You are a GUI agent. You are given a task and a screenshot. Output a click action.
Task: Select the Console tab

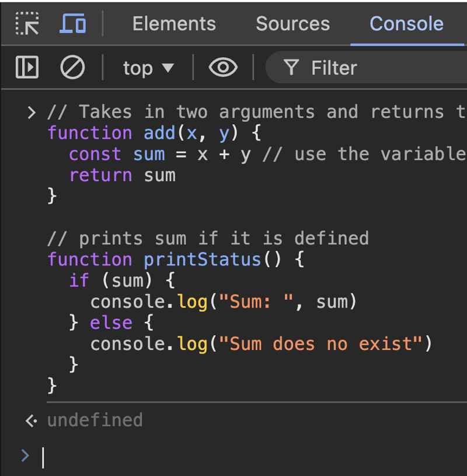pyautogui.click(x=406, y=24)
